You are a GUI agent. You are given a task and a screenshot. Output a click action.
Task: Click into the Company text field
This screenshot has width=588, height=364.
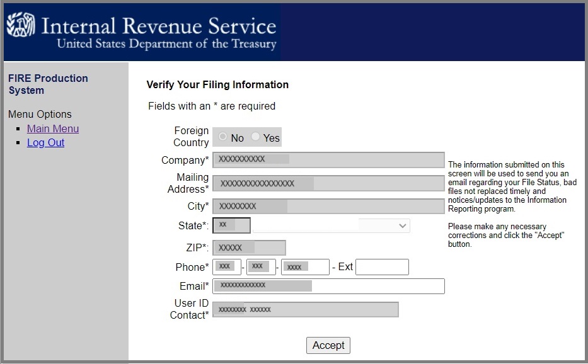coord(328,160)
